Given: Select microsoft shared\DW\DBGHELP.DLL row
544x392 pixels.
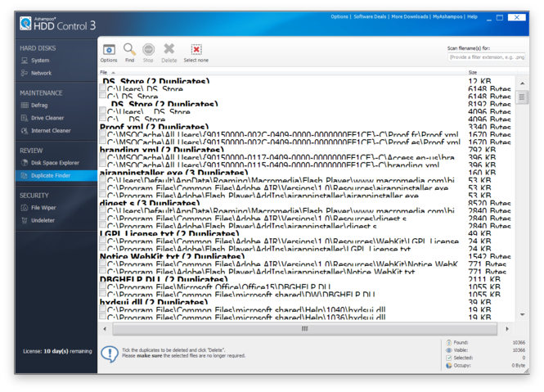Looking at the screenshot, I should [305, 295].
